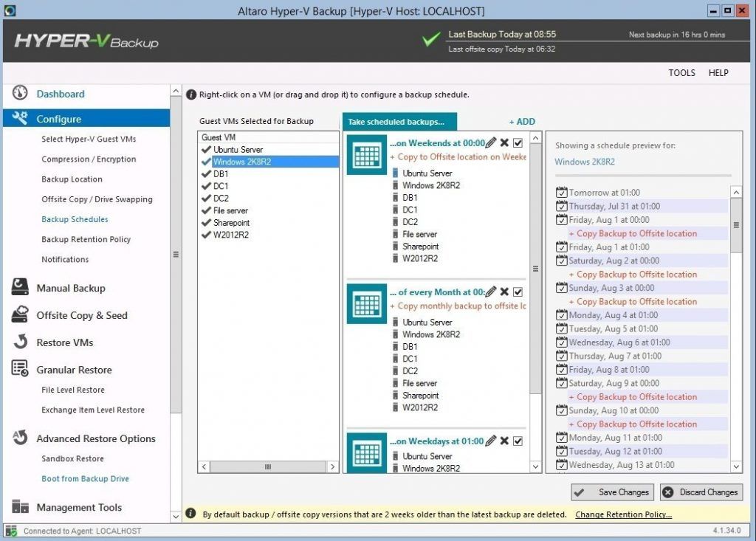This screenshot has height=541, width=756.
Task: Click the schedule preview scrollbar thumb
Action: click(x=736, y=224)
